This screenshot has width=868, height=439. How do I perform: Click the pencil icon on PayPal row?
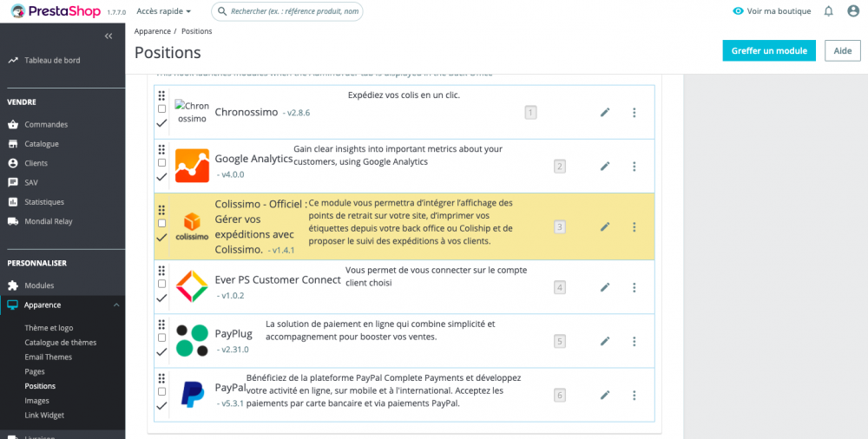click(x=605, y=396)
